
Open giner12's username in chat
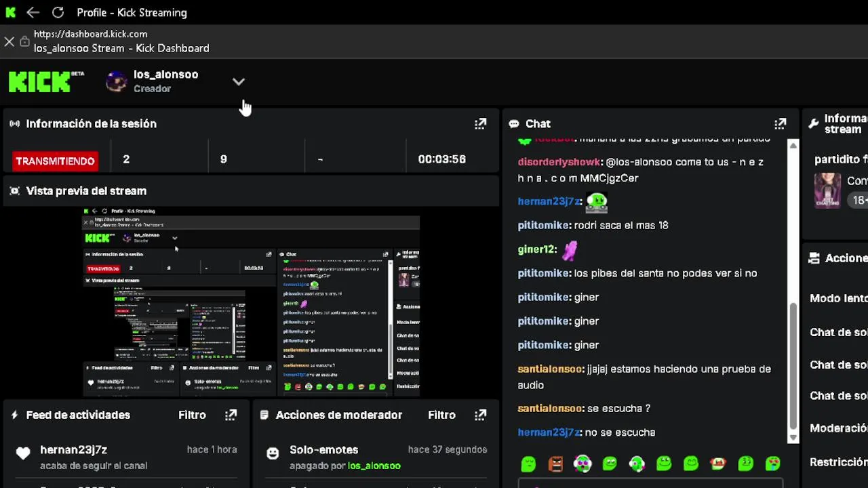point(537,249)
